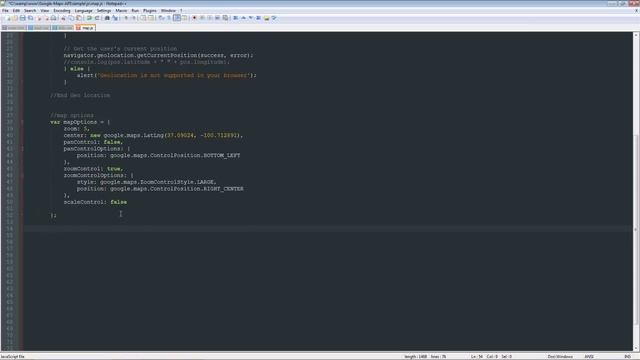Open the View menu
The height and width of the screenshot is (360, 640).
pos(44,11)
